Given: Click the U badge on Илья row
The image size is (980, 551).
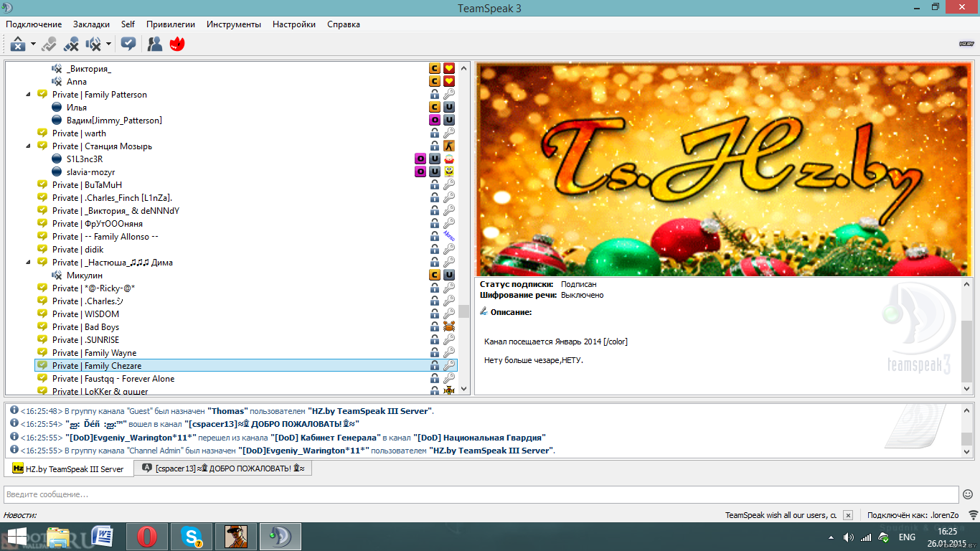Looking at the screenshot, I should point(449,108).
